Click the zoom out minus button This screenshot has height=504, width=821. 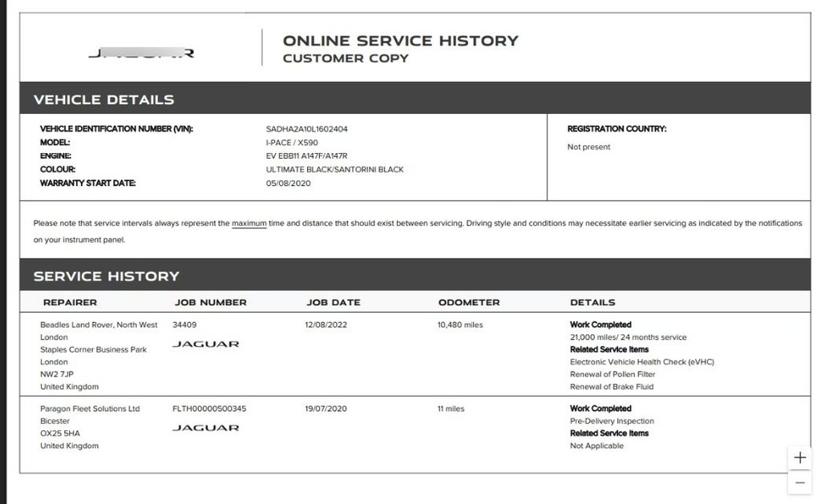pos(799,482)
